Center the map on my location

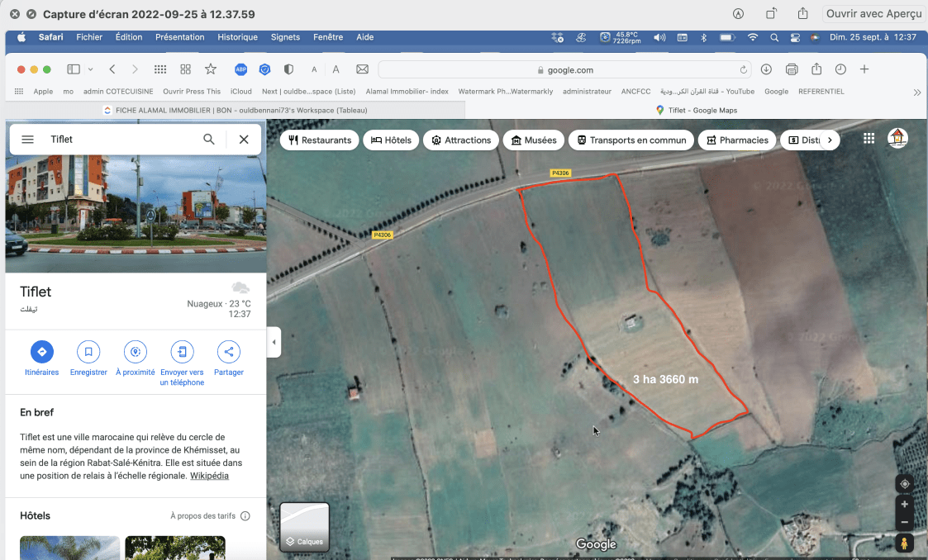pyautogui.click(x=905, y=484)
